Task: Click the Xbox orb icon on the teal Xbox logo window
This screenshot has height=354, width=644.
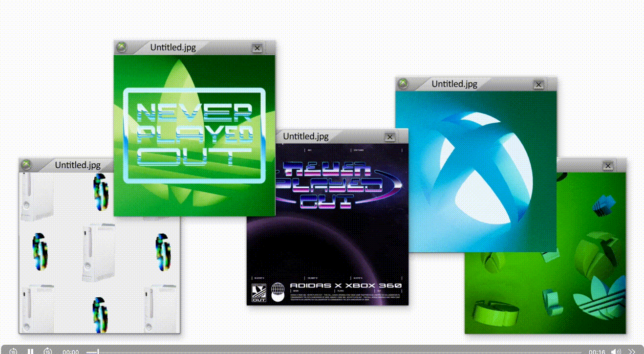Action: pos(403,84)
